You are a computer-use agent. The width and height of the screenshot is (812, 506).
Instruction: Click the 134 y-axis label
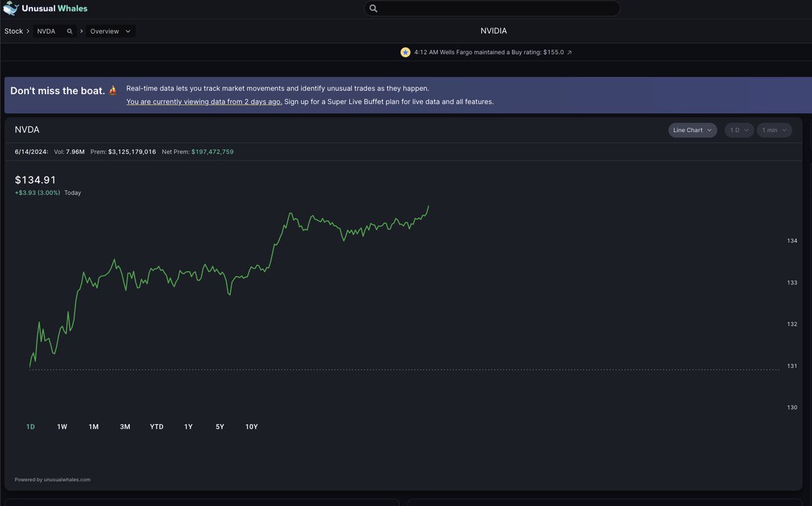[792, 241]
